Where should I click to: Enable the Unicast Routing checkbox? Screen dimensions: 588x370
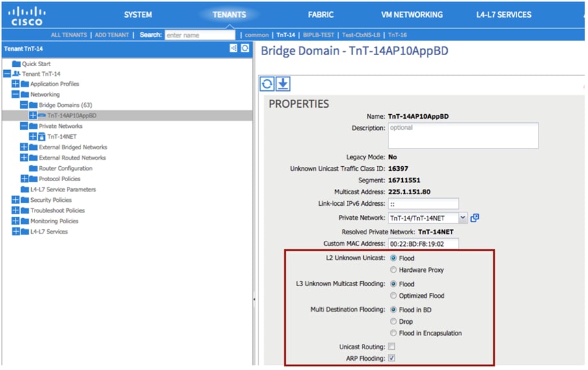[392, 347]
